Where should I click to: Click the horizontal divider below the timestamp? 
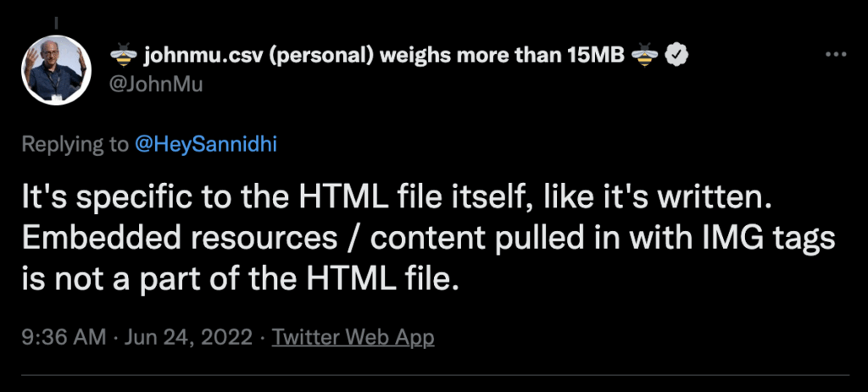click(434, 375)
